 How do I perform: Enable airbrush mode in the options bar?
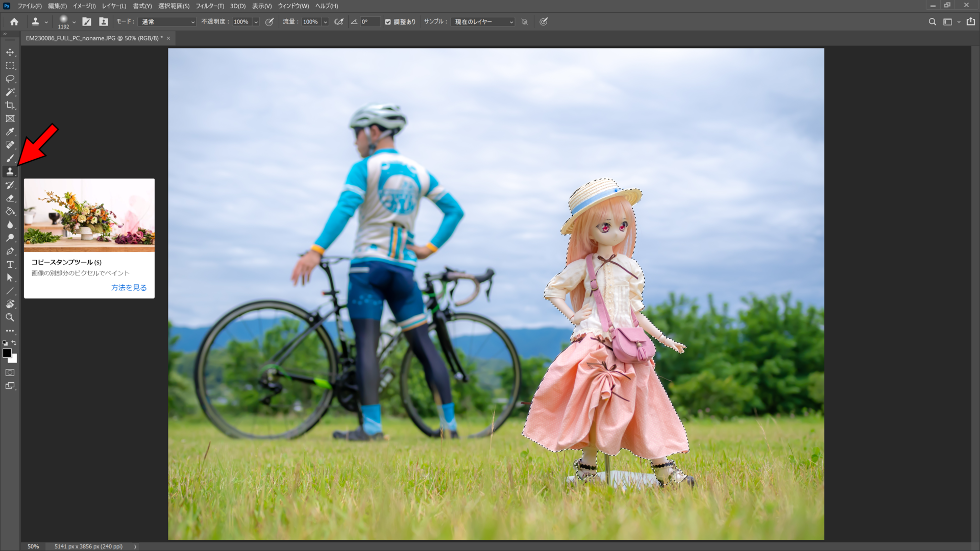(338, 22)
